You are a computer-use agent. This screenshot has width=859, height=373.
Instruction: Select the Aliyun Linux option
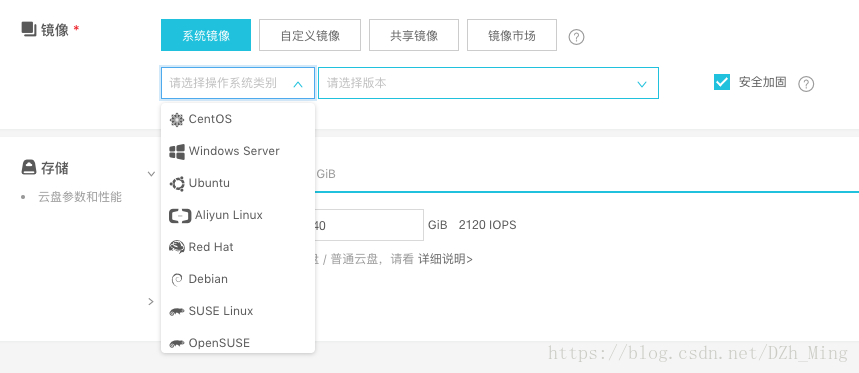[238, 215]
